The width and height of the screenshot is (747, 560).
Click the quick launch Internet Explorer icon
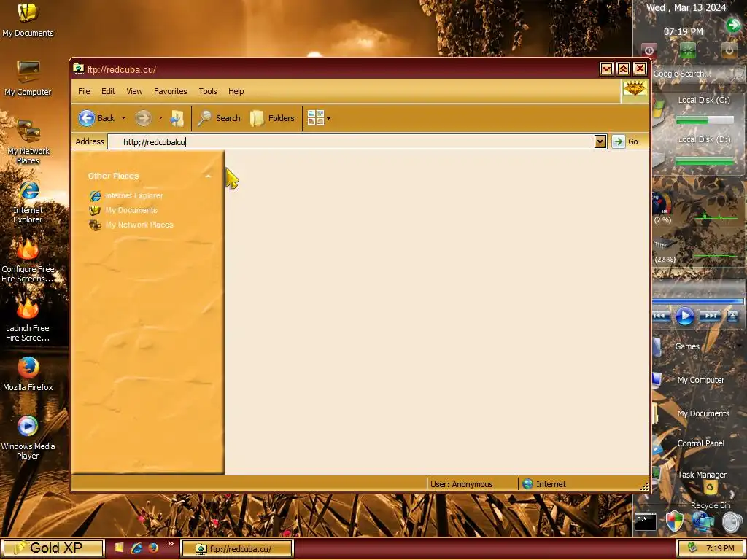(x=136, y=548)
